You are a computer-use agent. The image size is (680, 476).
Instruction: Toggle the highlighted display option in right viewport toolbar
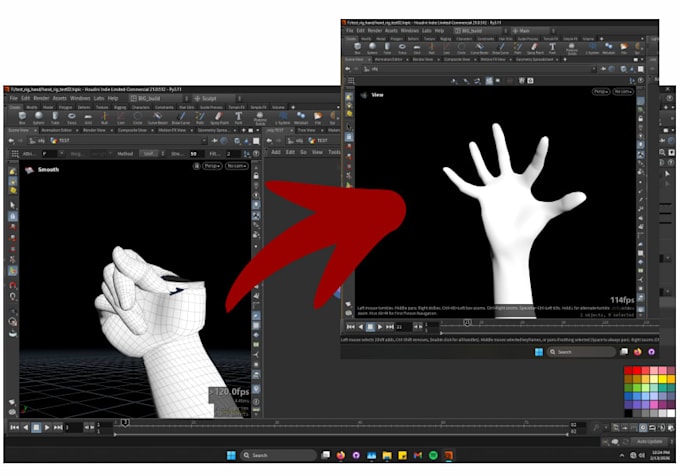[489, 81]
